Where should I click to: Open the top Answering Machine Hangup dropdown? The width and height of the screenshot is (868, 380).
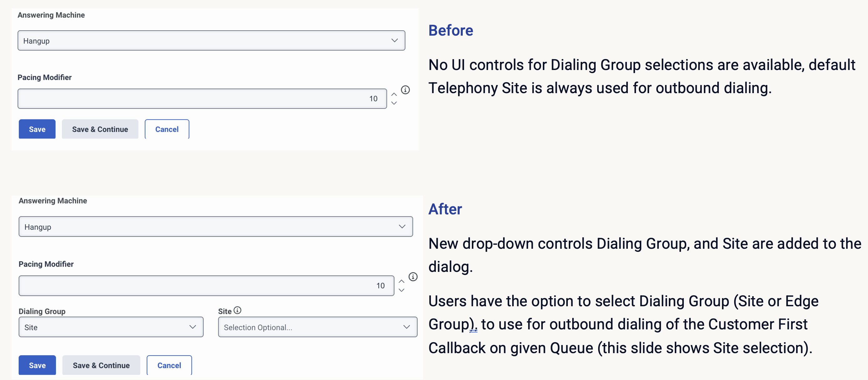[x=211, y=41]
